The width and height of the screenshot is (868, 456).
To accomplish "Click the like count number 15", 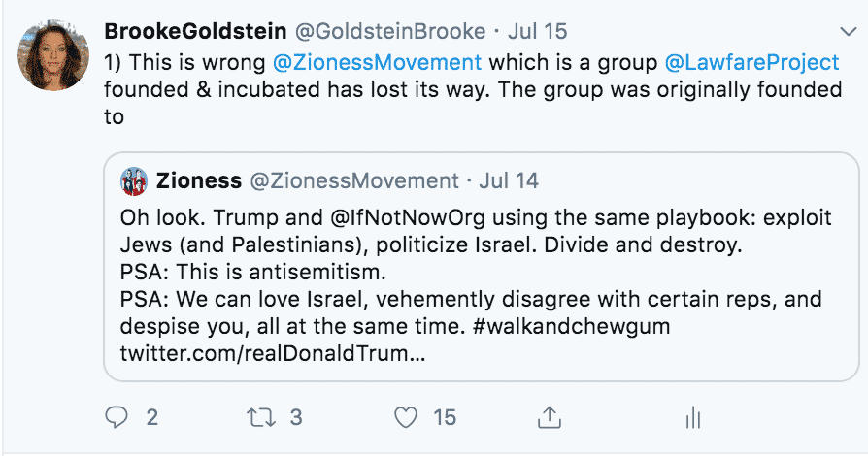I will click(x=444, y=418).
